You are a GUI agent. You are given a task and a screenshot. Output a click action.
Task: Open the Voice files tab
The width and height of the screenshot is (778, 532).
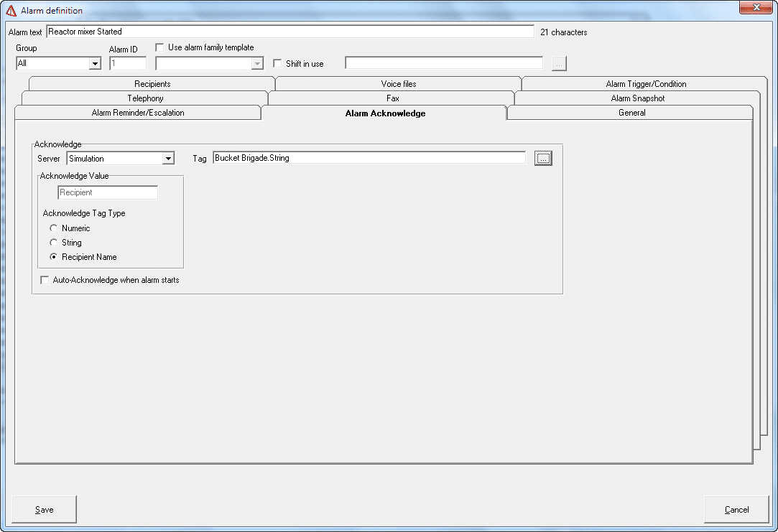(399, 84)
